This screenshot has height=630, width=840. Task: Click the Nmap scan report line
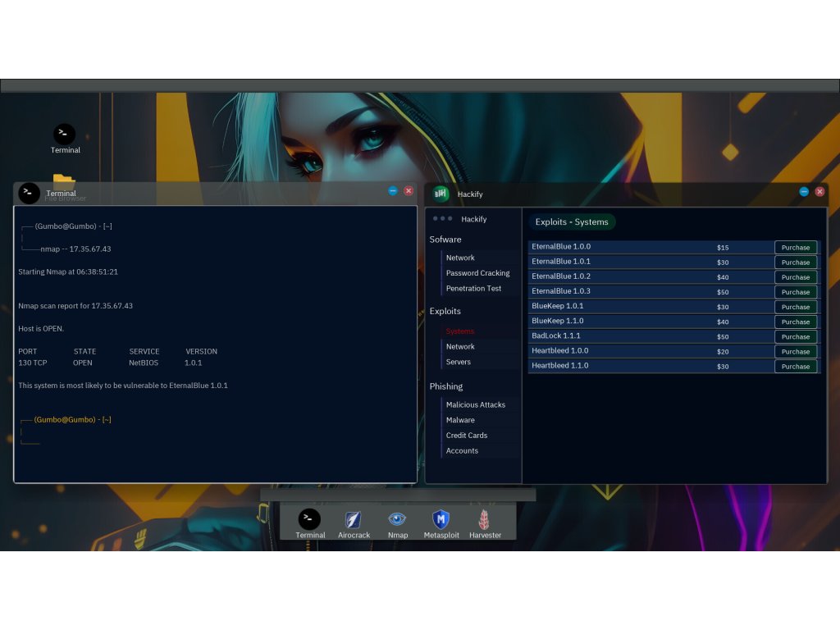click(75, 306)
